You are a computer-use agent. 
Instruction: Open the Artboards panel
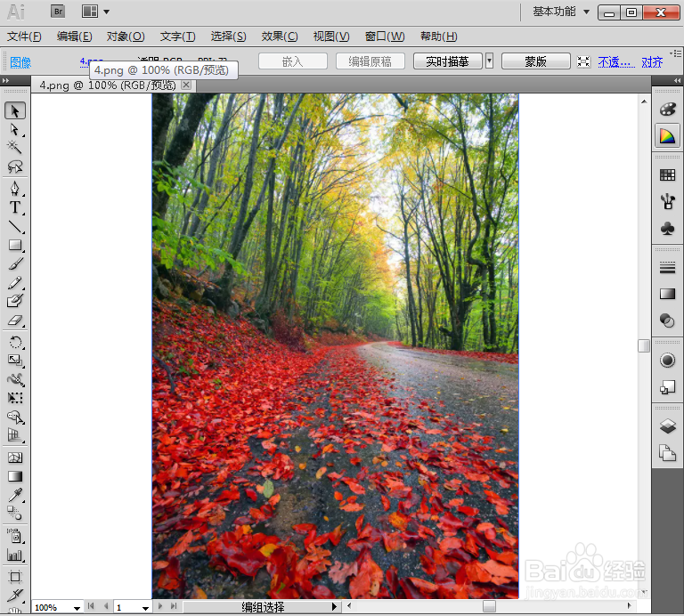(667, 453)
